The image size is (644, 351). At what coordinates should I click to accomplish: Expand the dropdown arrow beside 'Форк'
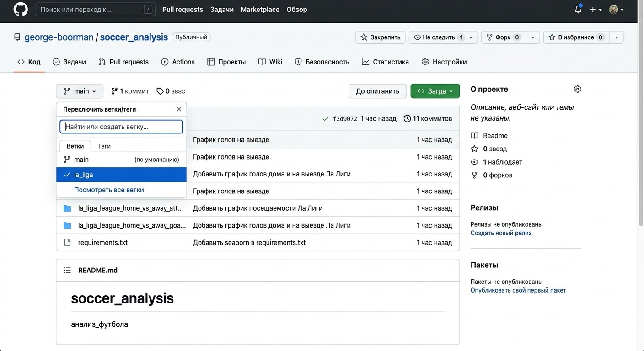click(533, 37)
